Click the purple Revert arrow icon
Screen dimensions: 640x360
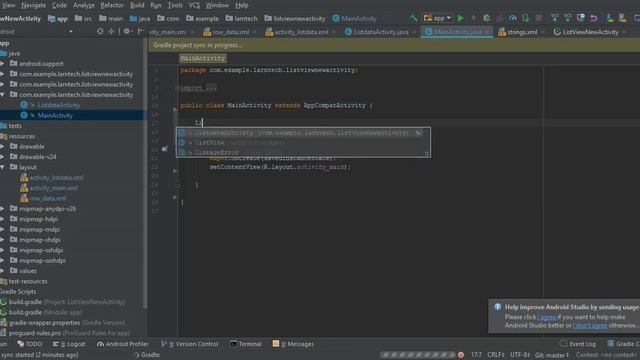pos(593,18)
